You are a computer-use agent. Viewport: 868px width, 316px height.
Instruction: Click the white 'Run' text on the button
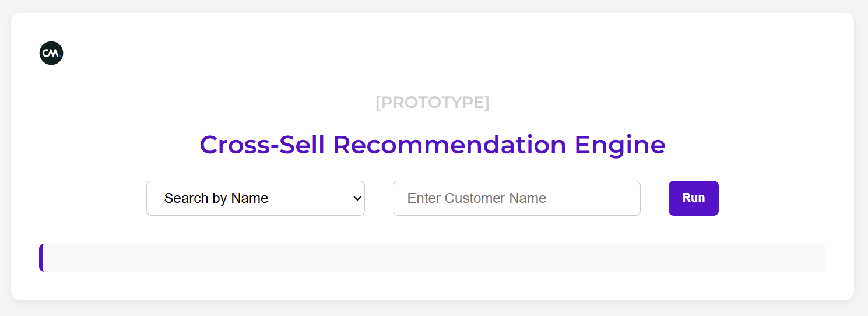click(x=694, y=198)
